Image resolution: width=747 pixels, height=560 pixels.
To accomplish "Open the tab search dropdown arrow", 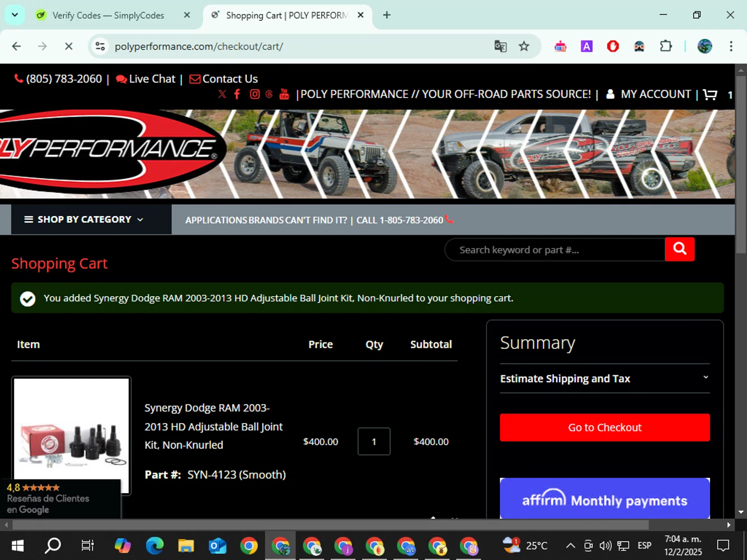I will click(15, 15).
